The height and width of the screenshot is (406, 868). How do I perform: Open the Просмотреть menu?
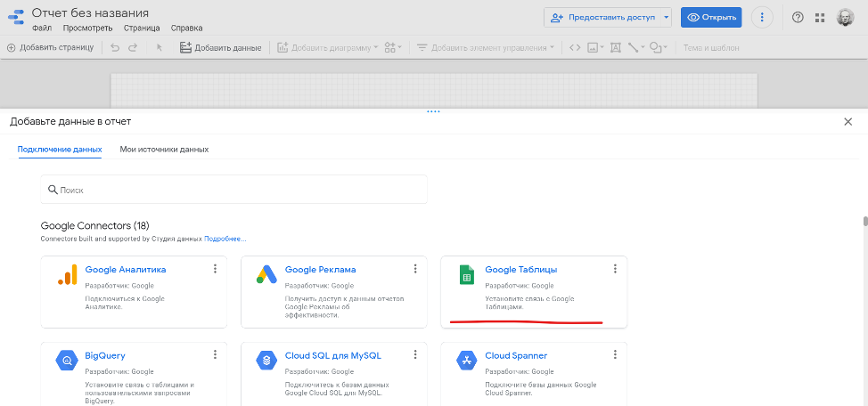click(88, 28)
